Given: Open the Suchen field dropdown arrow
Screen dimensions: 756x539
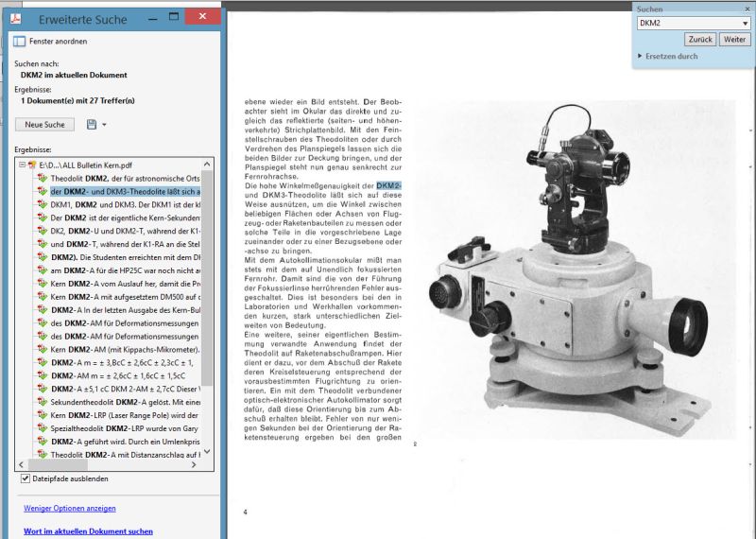Looking at the screenshot, I should tap(746, 23).
